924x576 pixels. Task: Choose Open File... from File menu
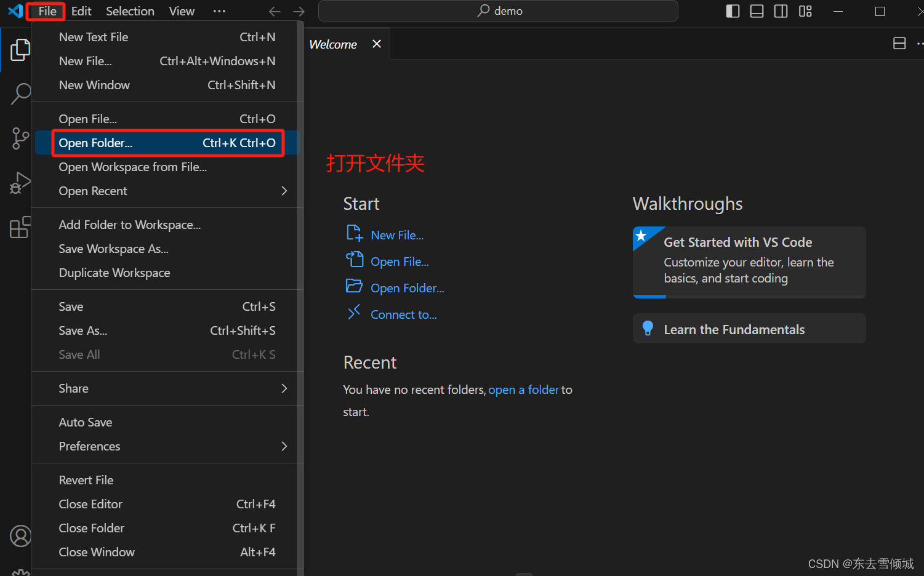click(167, 119)
